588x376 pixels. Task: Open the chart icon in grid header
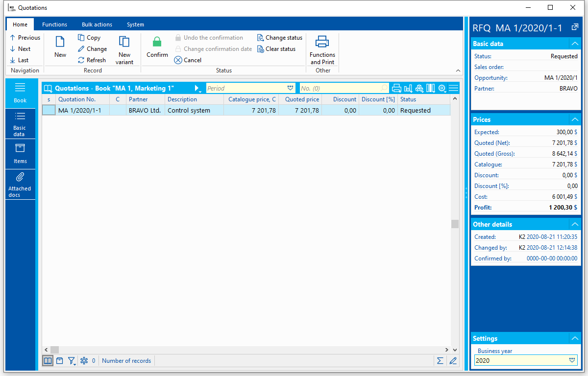[408, 88]
